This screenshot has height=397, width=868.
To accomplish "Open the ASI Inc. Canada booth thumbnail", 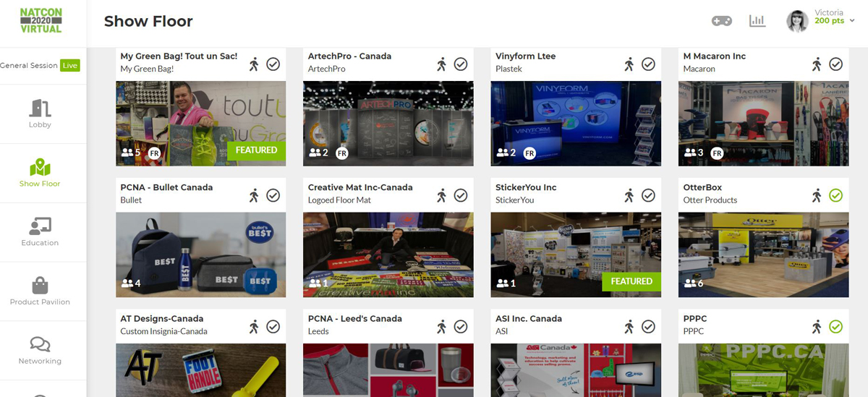I will tap(576, 370).
